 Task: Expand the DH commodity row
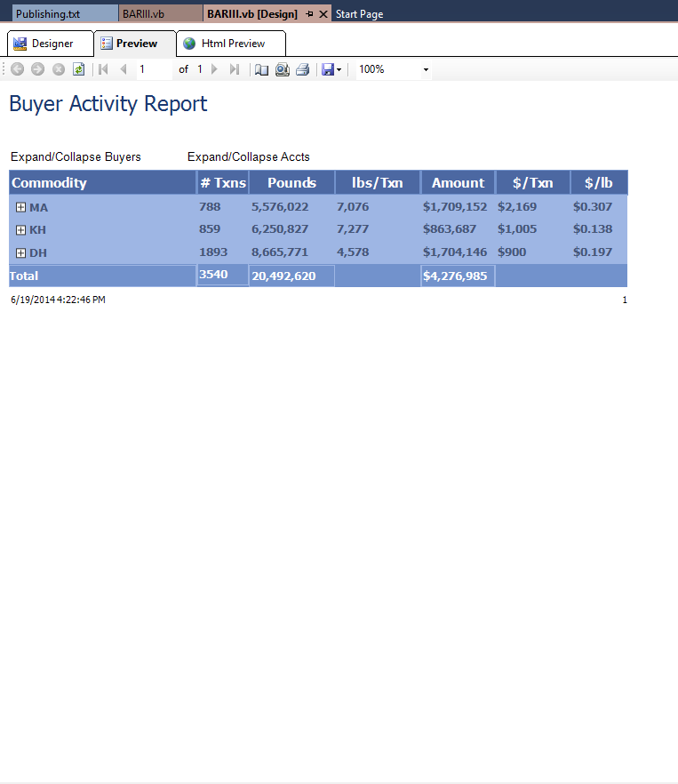(x=20, y=253)
